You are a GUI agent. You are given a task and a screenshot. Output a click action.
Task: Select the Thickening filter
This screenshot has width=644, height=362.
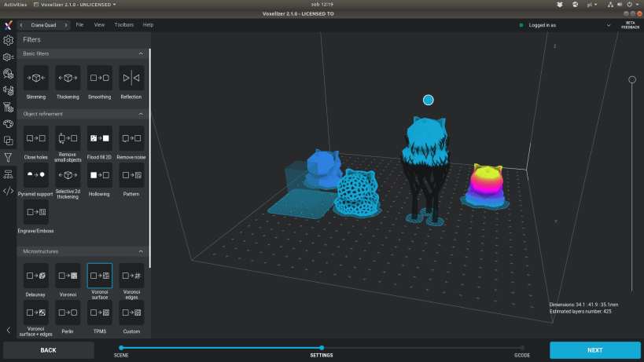(x=68, y=78)
